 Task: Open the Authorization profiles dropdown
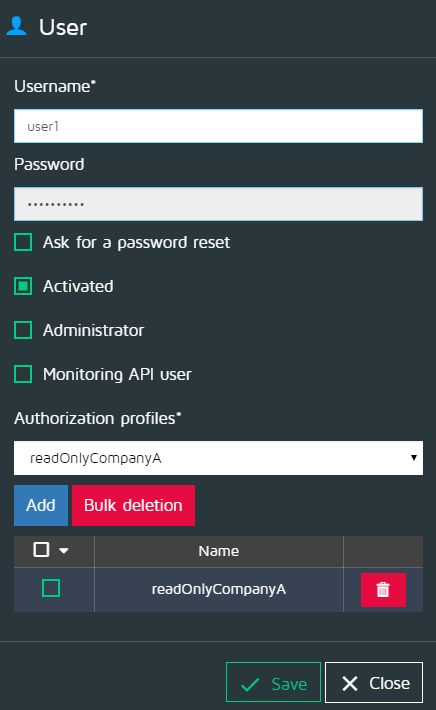tap(218, 458)
